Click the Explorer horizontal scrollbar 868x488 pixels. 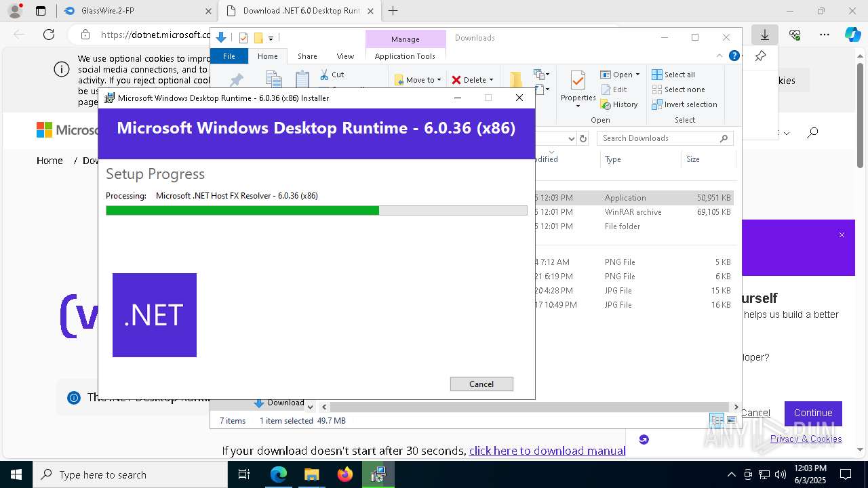530,407
